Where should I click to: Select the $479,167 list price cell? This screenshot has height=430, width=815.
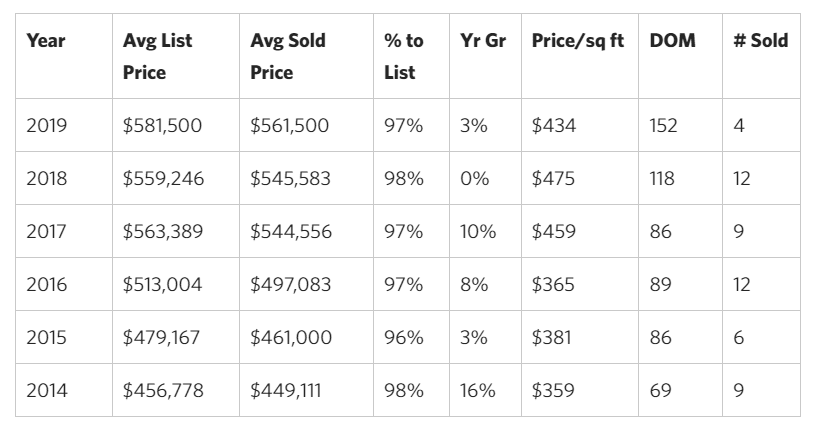pyautogui.click(x=160, y=338)
